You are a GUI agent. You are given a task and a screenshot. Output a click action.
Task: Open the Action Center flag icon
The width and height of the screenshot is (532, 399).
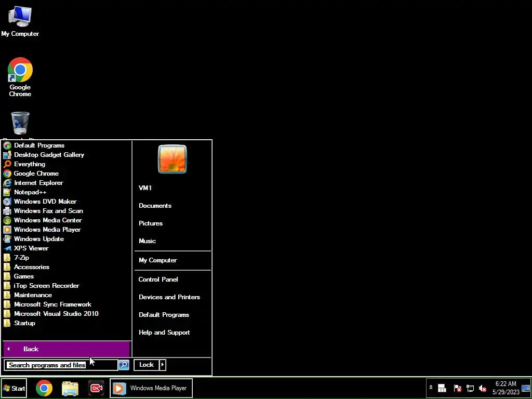[457, 388]
